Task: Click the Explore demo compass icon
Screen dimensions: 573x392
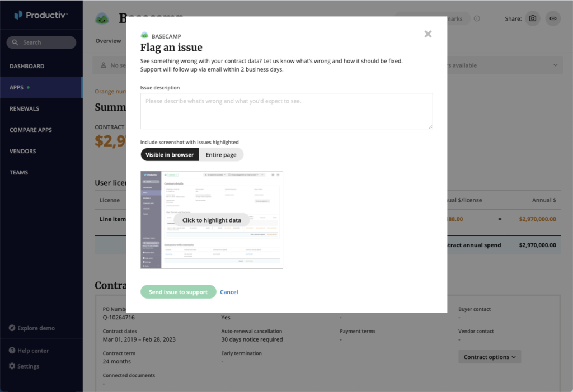Action: [x=12, y=328]
